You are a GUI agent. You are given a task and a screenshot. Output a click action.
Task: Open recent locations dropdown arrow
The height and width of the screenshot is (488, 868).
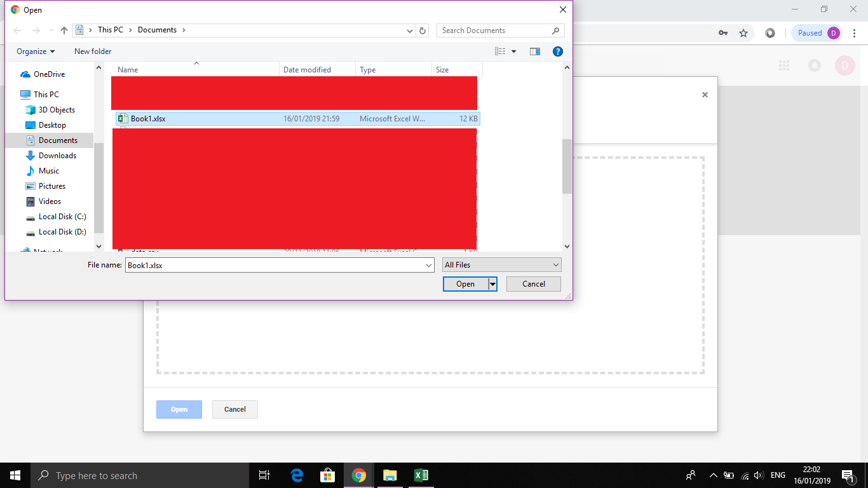pos(51,30)
